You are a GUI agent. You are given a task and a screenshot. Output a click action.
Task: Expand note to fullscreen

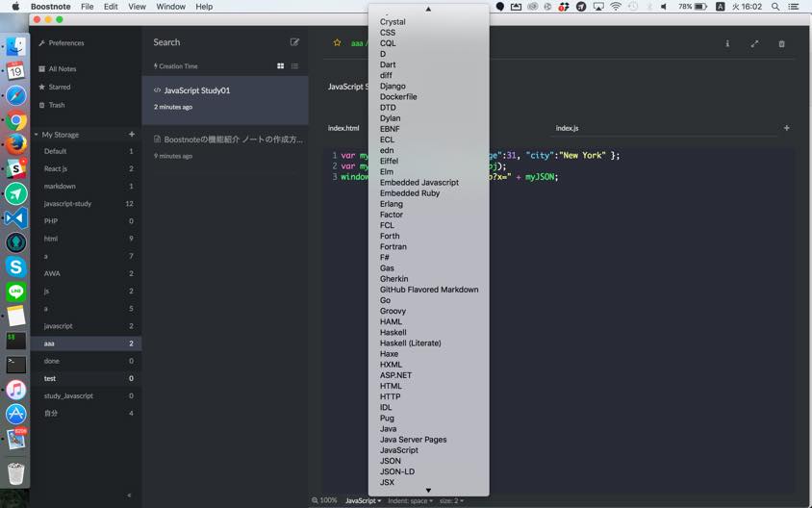(x=754, y=43)
